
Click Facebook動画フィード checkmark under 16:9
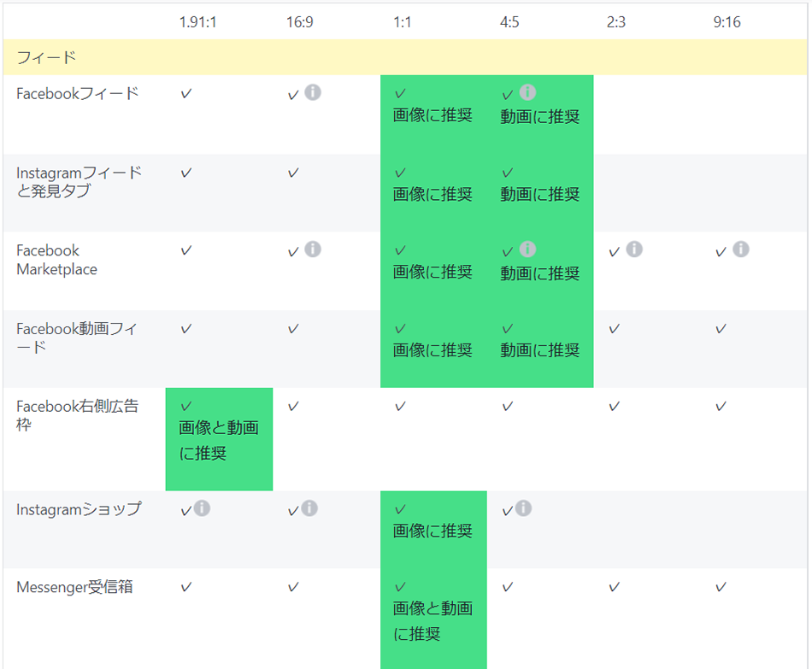[293, 329]
